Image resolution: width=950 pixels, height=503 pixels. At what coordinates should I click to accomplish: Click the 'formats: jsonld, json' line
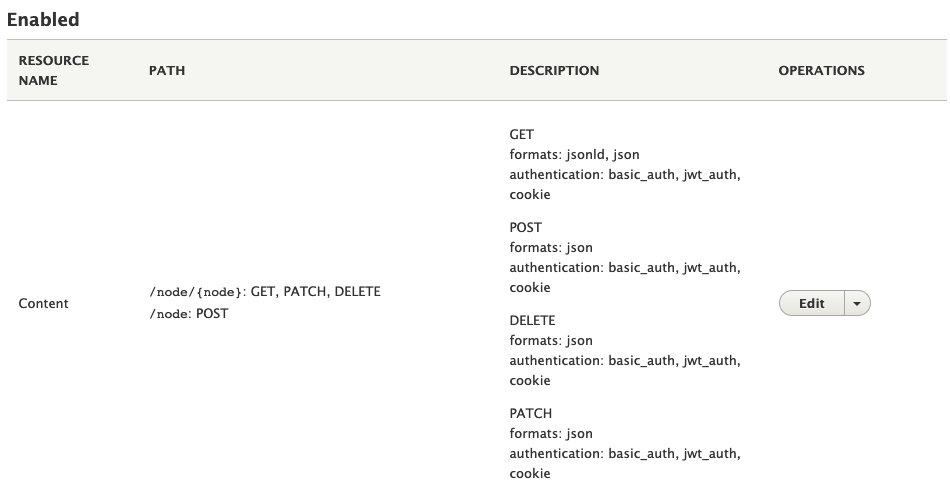[x=574, y=154]
